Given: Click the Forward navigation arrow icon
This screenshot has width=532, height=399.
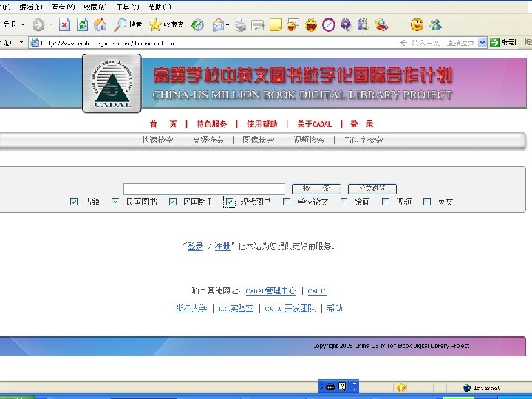Looking at the screenshot, I should pyautogui.click(x=38, y=25).
